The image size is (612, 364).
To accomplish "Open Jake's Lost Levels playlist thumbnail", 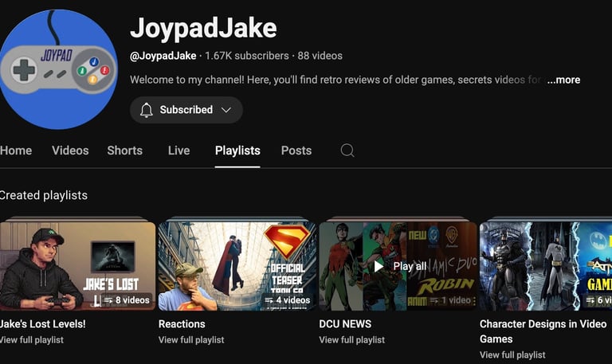I will pyautogui.click(x=77, y=266).
